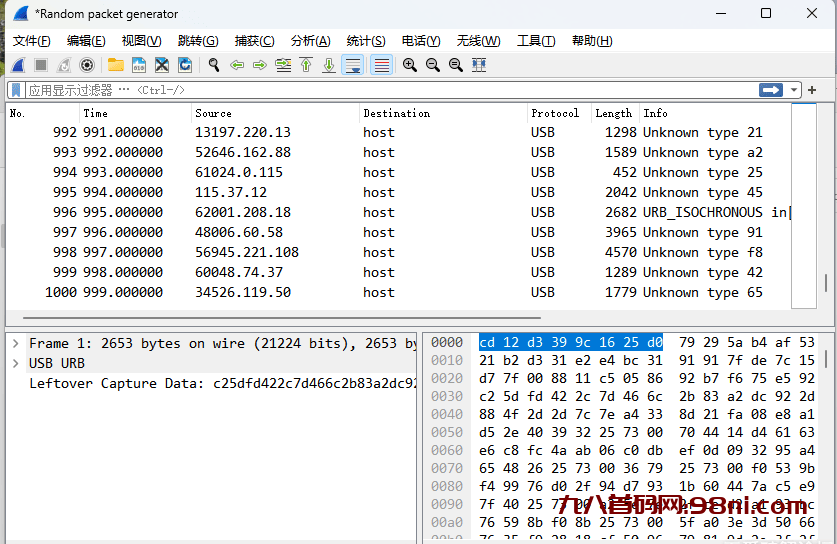Click the display filter input field

[400, 90]
